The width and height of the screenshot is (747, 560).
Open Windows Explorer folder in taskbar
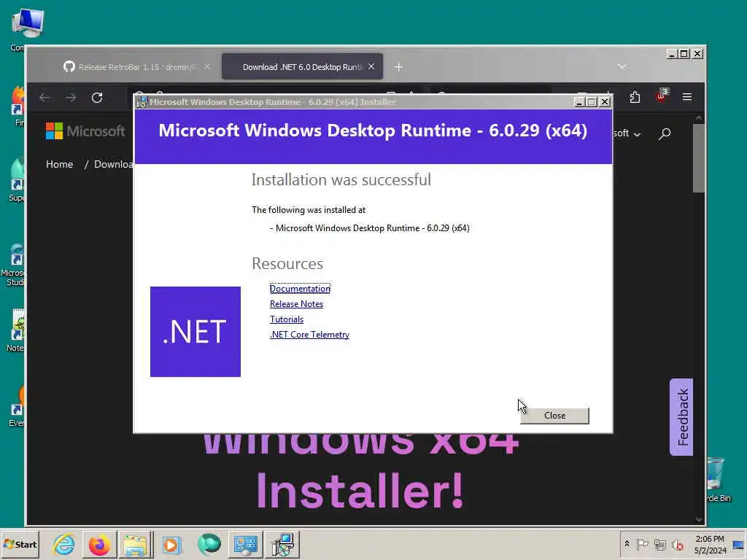(x=135, y=544)
